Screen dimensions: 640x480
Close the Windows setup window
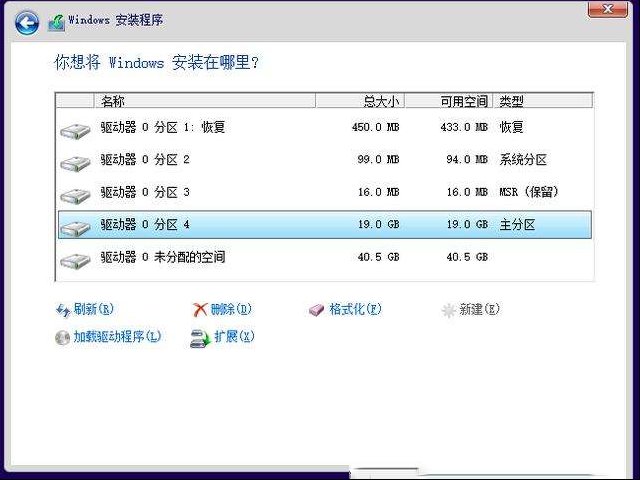[608, 9]
